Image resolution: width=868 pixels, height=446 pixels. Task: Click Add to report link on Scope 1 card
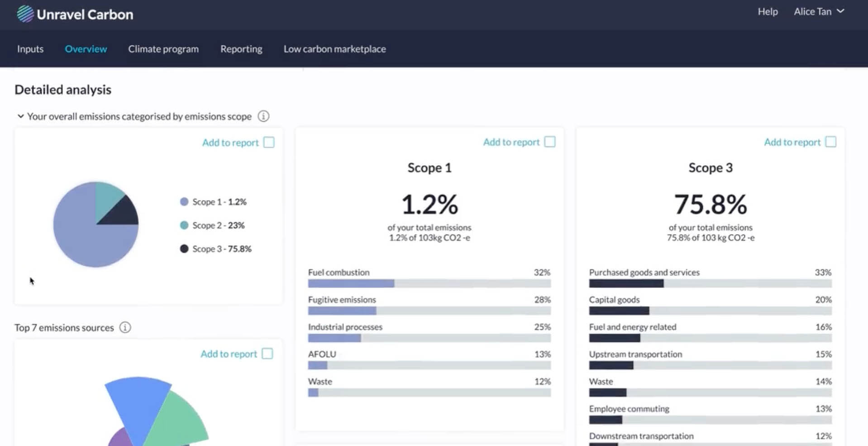coord(511,142)
